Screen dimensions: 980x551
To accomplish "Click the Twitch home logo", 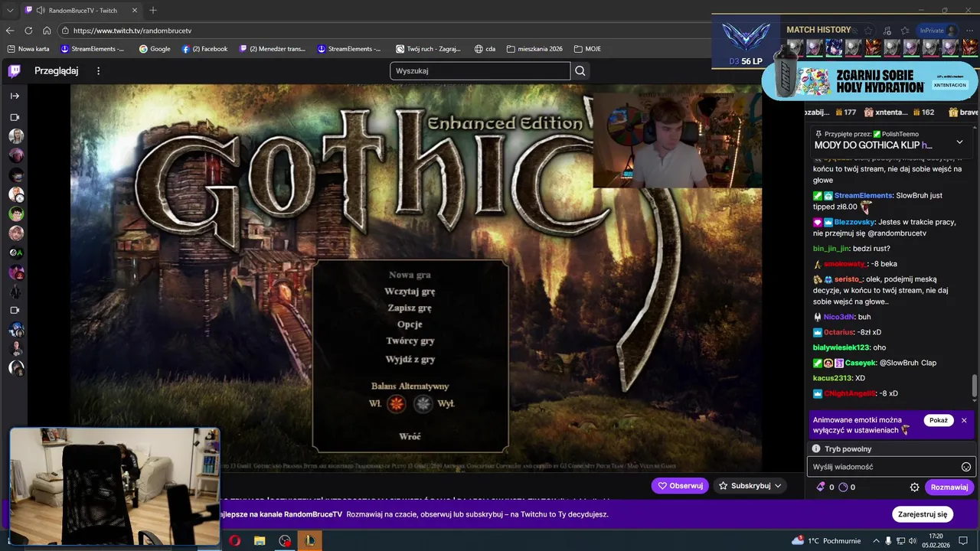I will click(15, 71).
